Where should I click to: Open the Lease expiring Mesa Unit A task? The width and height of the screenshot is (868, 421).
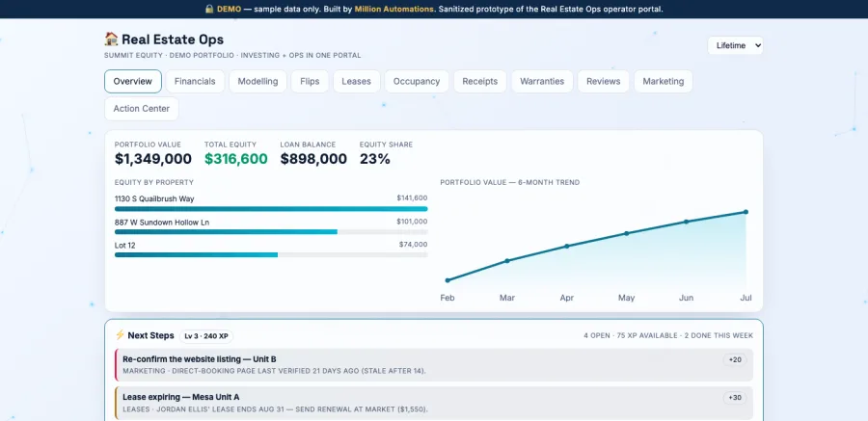coord(434,403)
